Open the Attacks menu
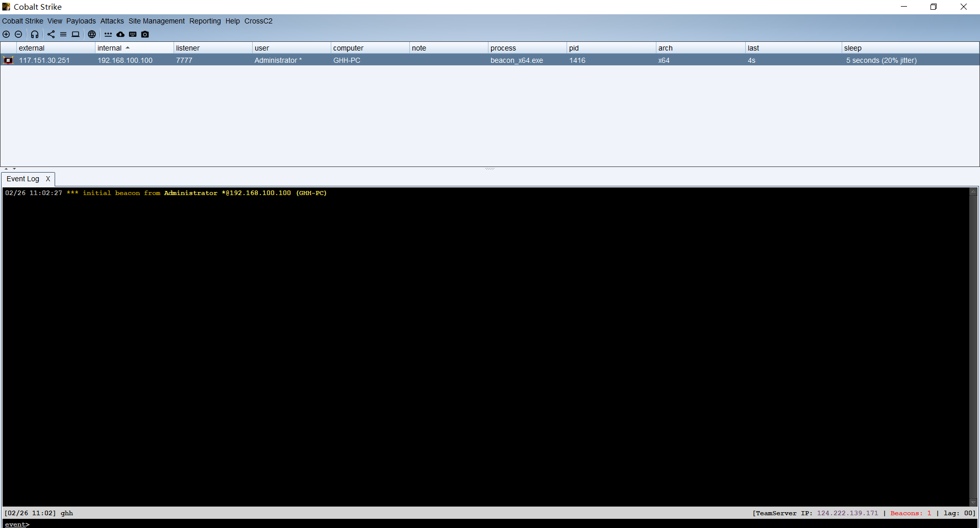Screen dimensions: 980x528 [112, 21]
